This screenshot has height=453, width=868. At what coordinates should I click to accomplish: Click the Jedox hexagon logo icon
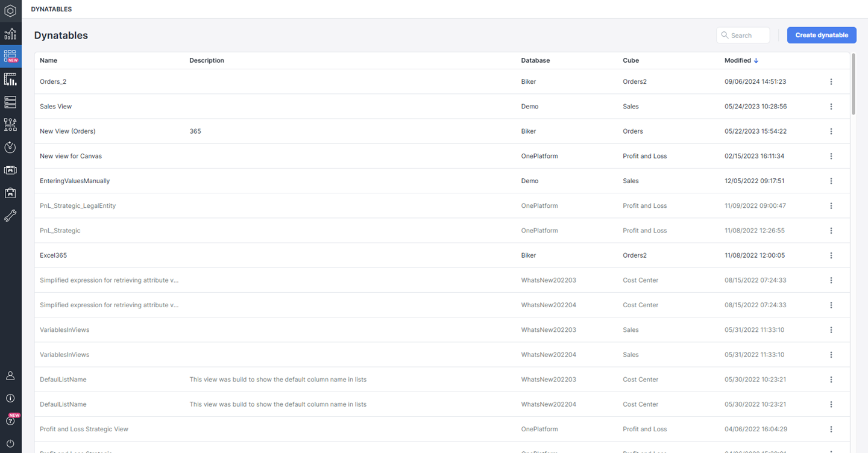[x=10, y=11]
